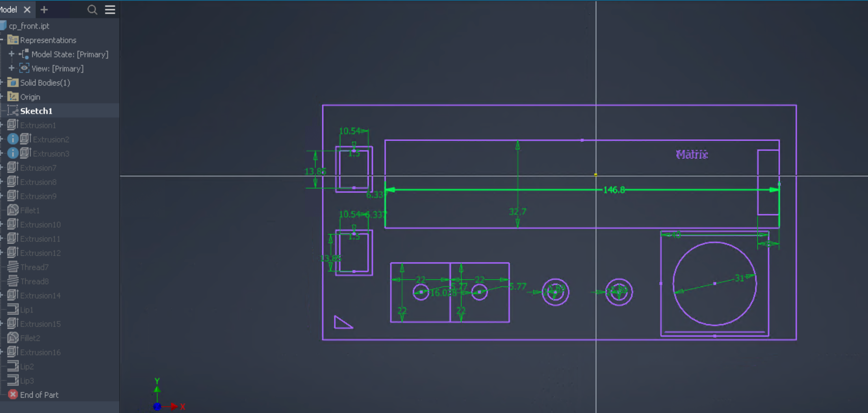Image resolution: width=868 pixels, height=413 pixels.
Task: Click the Lip1 feature icon
Action: point(13,310)
